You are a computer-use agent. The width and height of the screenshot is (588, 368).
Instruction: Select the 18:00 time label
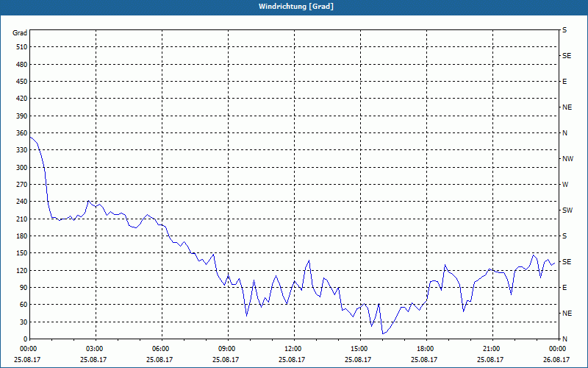pos(425,349)
